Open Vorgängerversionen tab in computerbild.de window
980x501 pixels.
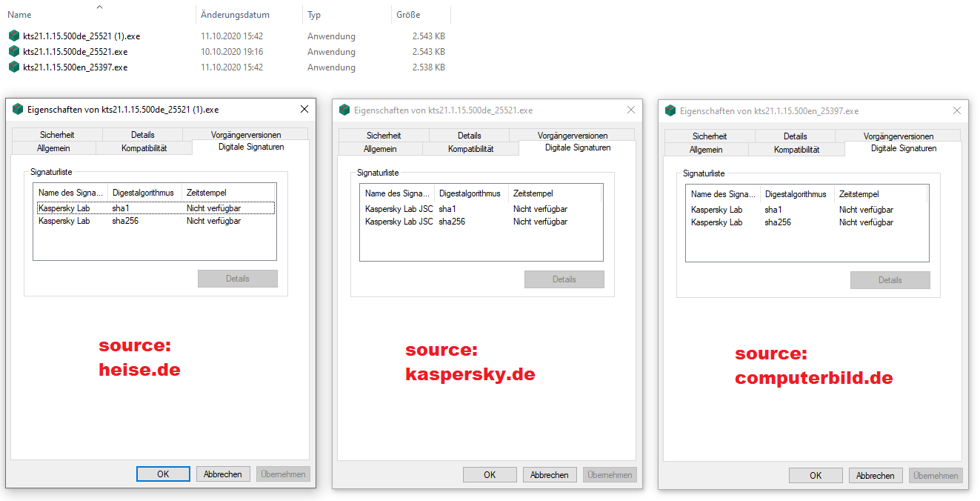pos(899,136)
